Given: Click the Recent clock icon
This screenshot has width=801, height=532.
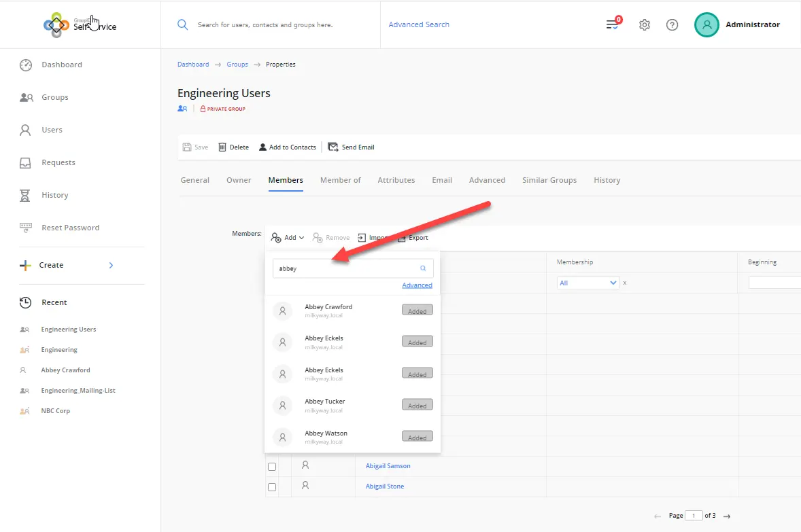Looking at the screenshot, I should [x=25, y=302].
